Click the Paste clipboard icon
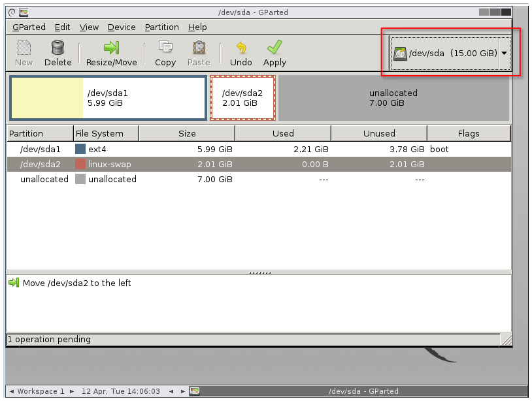 199,48
